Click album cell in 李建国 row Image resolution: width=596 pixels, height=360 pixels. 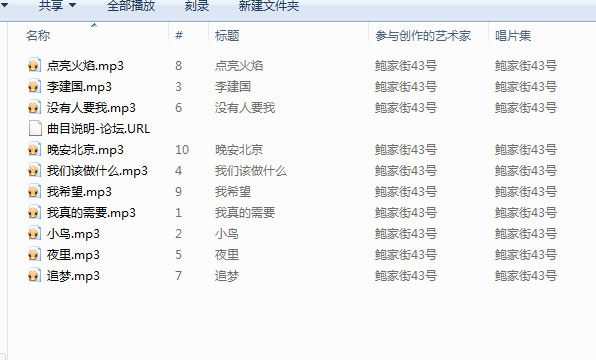pos(526,87)
